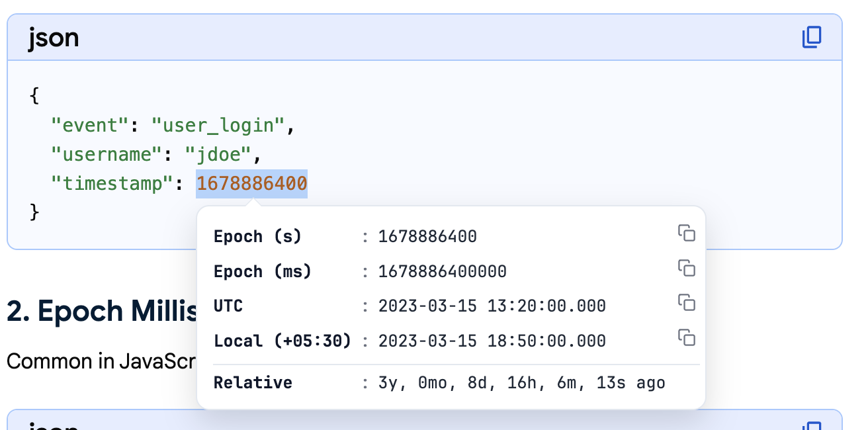This screenshot has width=868, height=430.
Task: Click the "2. Epoch Millis" section heading
Action: tap(101, 311)
